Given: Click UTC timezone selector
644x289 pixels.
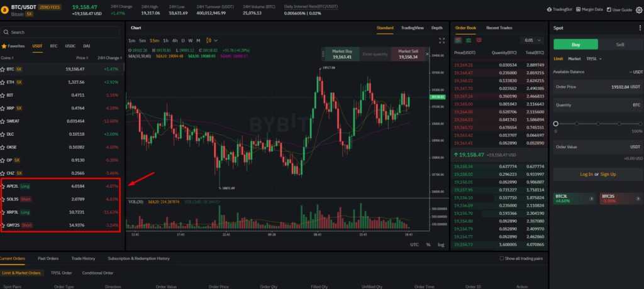Looking at the screenshot, I should (414, 244).
